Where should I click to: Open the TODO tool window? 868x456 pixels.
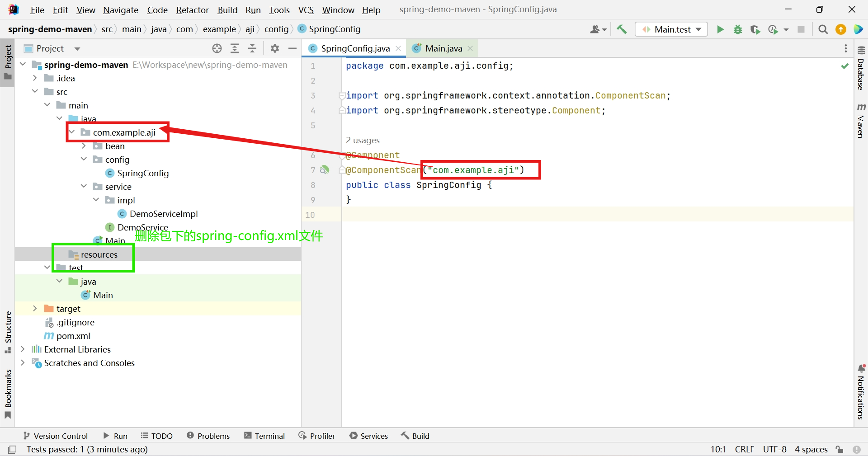pos(157,436)
